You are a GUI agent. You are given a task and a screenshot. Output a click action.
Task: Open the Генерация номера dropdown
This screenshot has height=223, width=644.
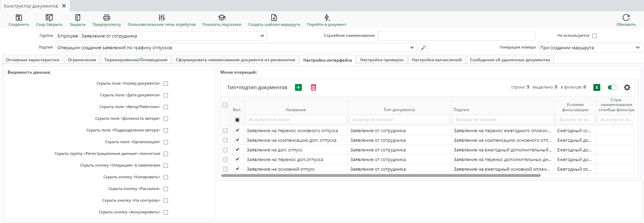[x=637, y=47]
